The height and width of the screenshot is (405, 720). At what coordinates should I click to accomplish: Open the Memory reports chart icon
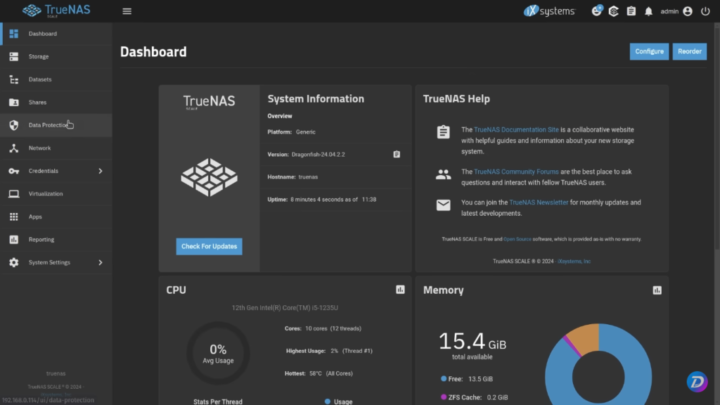pos(657,290)
